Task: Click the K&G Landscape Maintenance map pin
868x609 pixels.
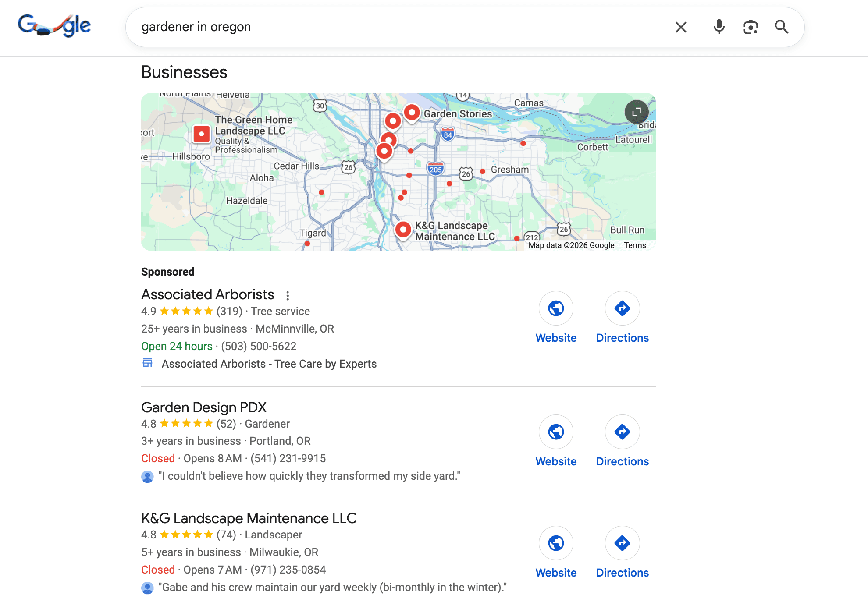Action: click(x=403, y=230)
